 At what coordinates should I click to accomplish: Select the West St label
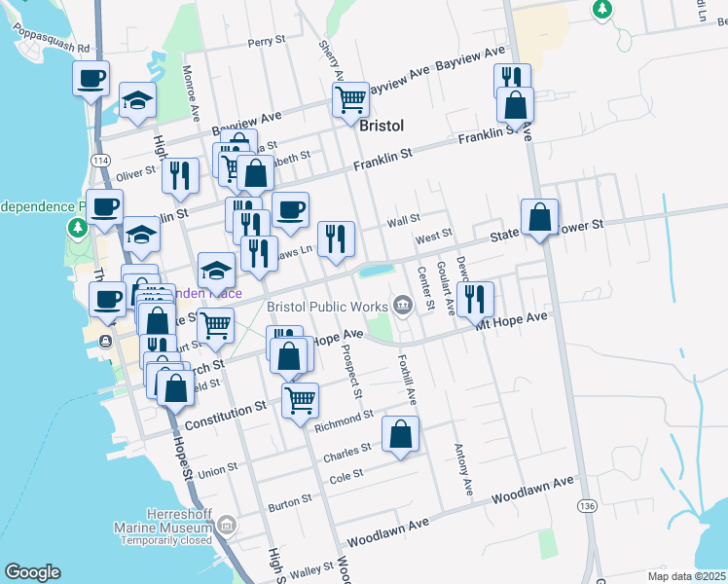tap(434, 237)
